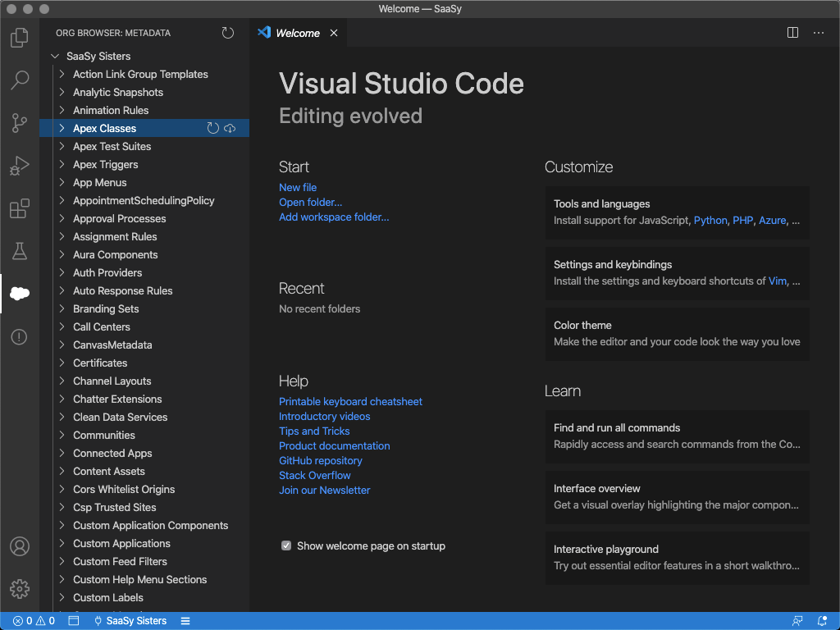Open Run and Debug view
This screenshot has height=630, width=840.
20,166
